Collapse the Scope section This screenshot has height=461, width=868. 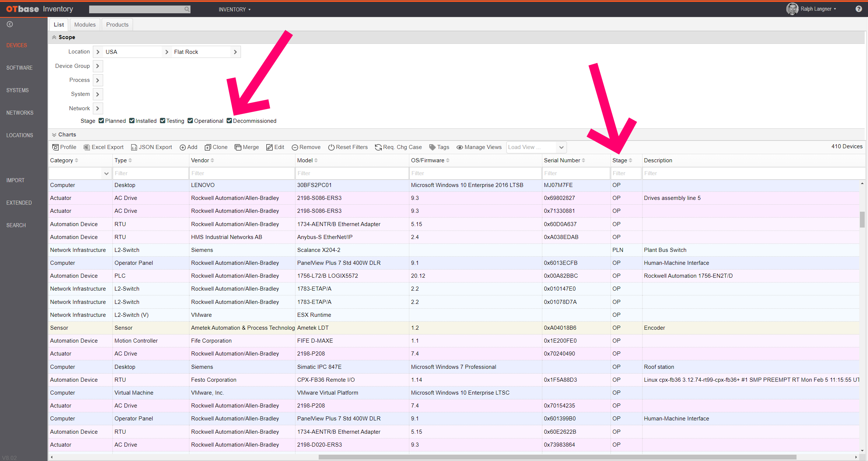click(54, 37)
